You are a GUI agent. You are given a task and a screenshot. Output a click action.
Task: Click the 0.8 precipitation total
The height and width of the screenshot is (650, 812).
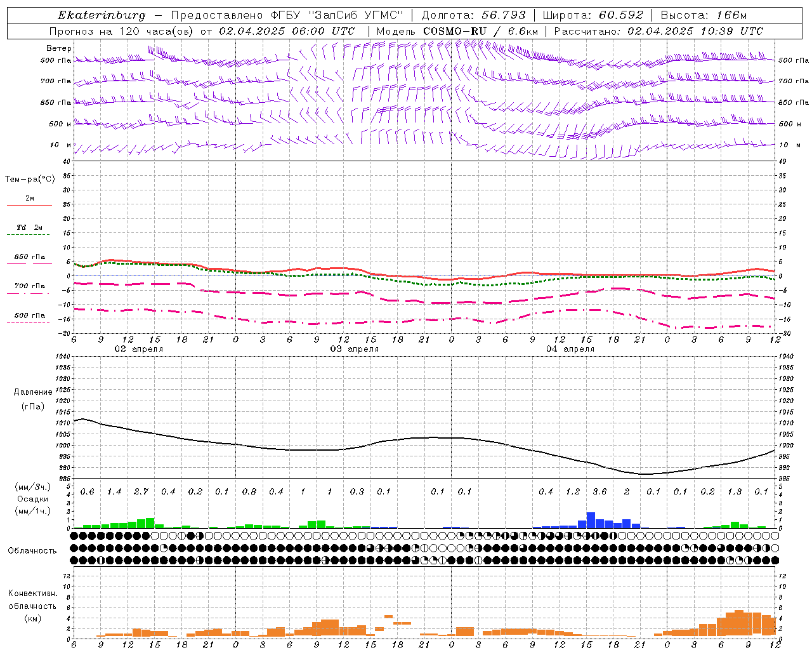[x=249, y=492]
